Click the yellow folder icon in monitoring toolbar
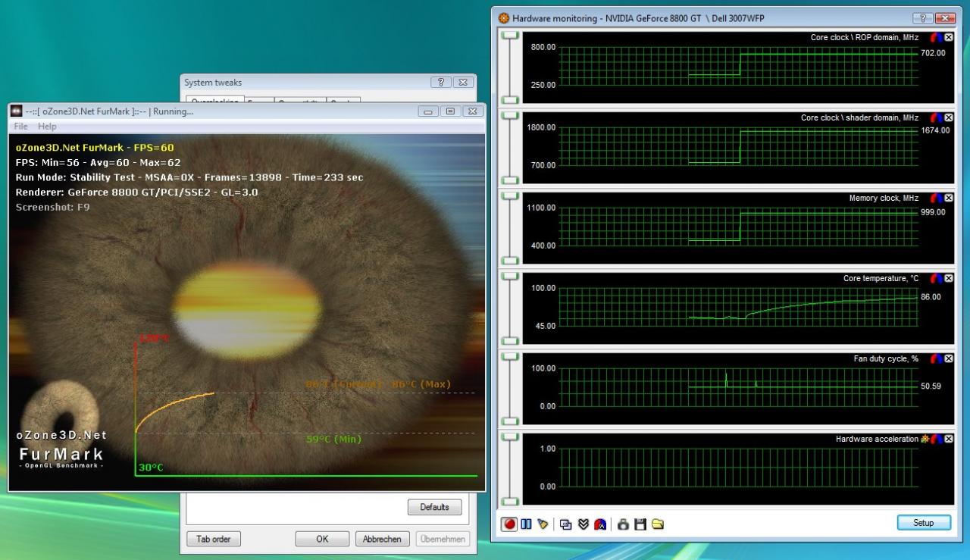The height and width of the screenshot is (560, 970). tap(657, 524)
